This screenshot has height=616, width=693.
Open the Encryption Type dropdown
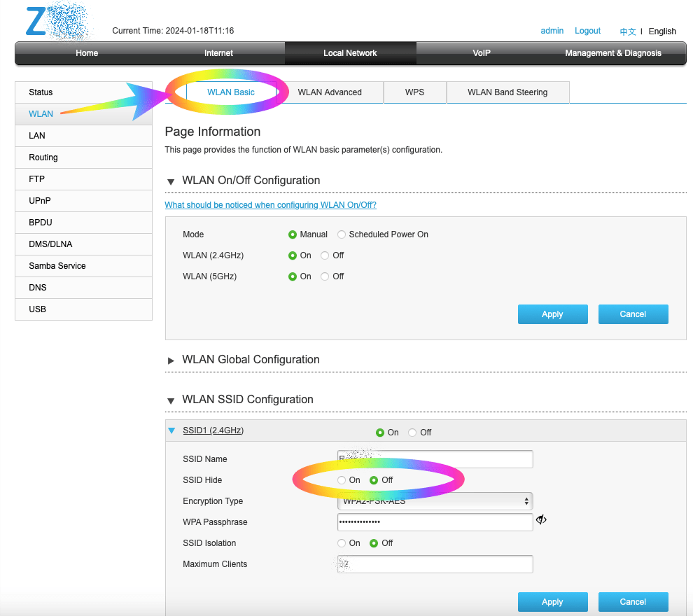tap(435, 501)
